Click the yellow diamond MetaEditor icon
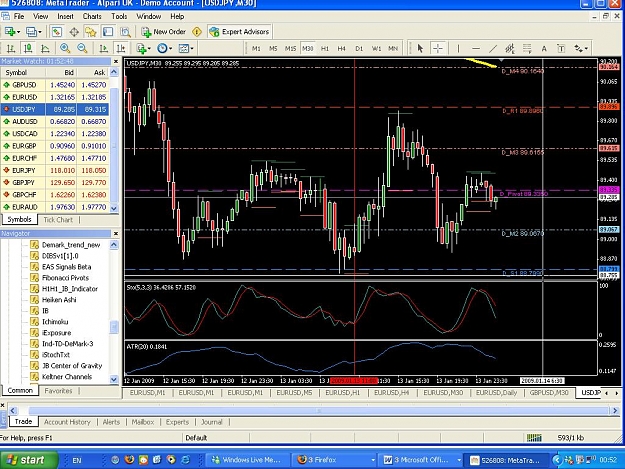This screenshot has width=625, height=469. click(197, 32)
